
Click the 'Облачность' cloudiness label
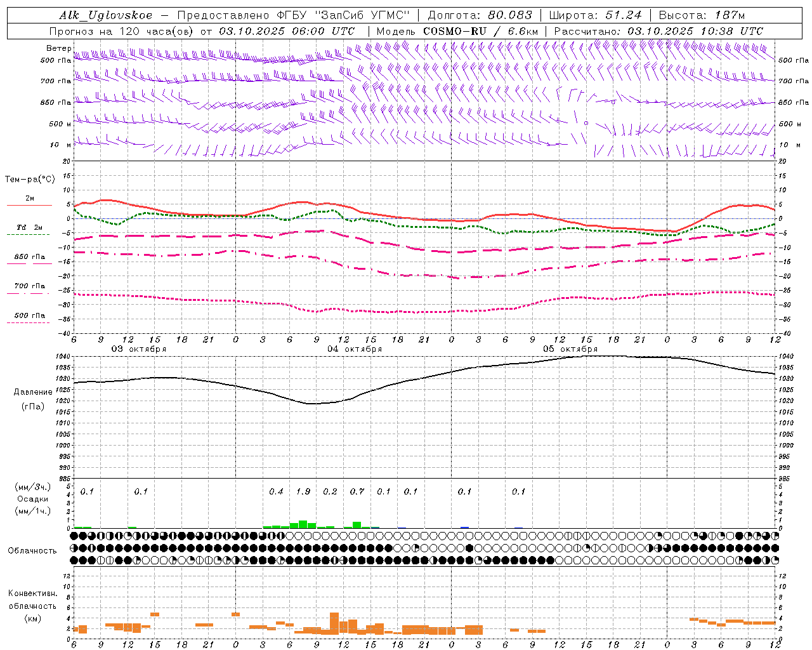click(32, 550)
